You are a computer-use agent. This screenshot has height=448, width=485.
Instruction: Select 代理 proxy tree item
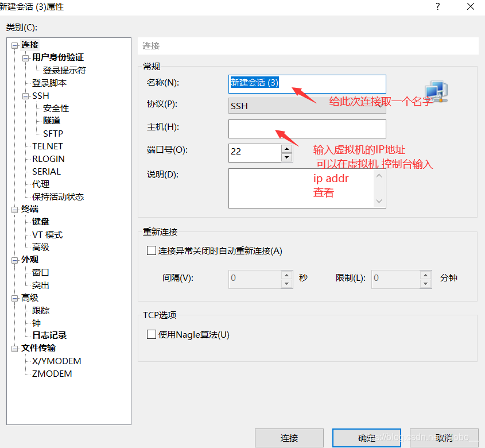(41, 184)
